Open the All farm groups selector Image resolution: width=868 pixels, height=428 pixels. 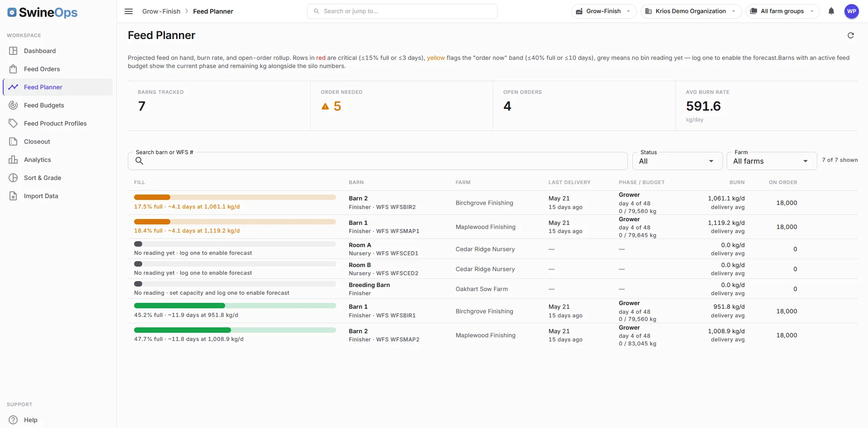tap(782, 11)
